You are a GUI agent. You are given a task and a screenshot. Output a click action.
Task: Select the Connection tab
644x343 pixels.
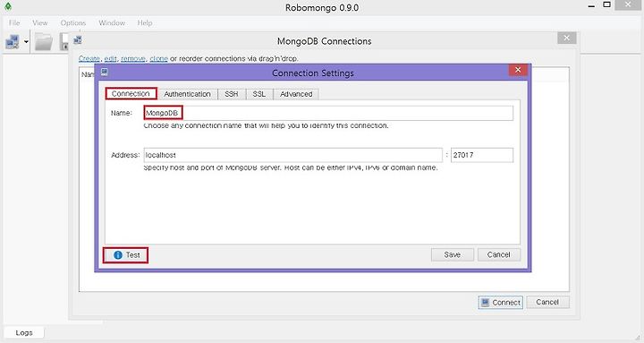[x=131, y=94]
